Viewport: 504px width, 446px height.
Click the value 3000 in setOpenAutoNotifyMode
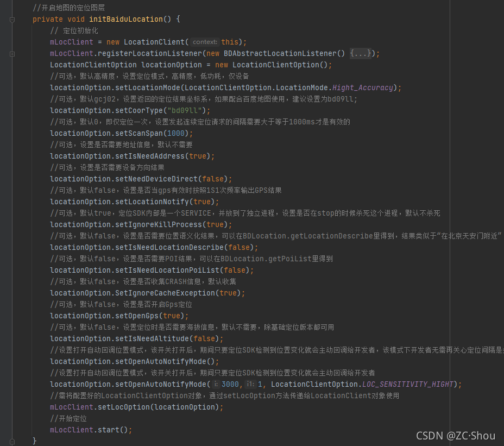coord(230,384)
